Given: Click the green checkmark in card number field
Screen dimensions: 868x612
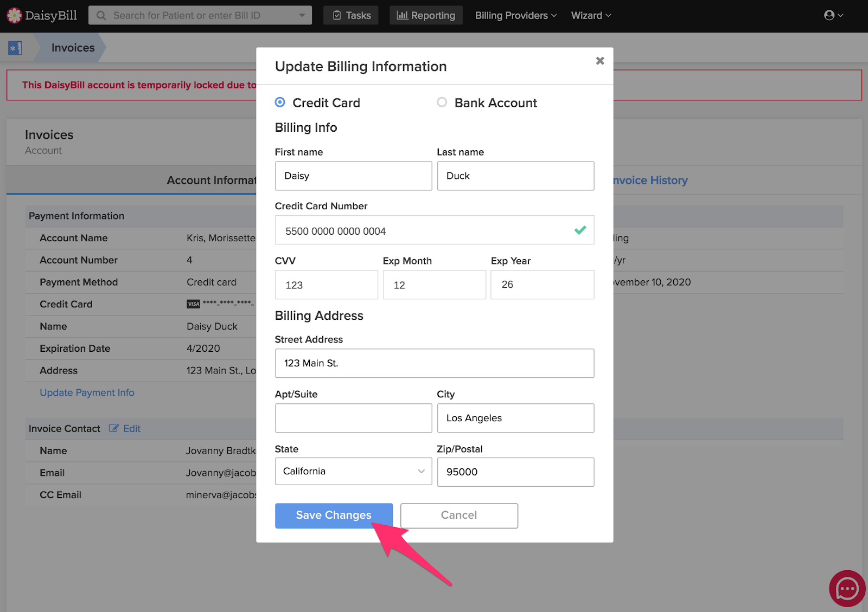Looking at the screenshot, I should coord(580,230).
